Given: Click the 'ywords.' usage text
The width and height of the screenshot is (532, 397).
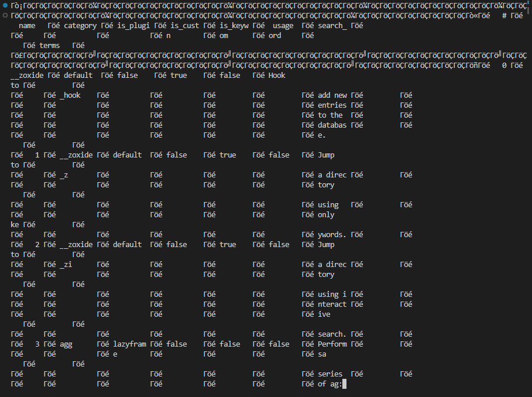Looking at the screenshot, I should pos(332,235).
